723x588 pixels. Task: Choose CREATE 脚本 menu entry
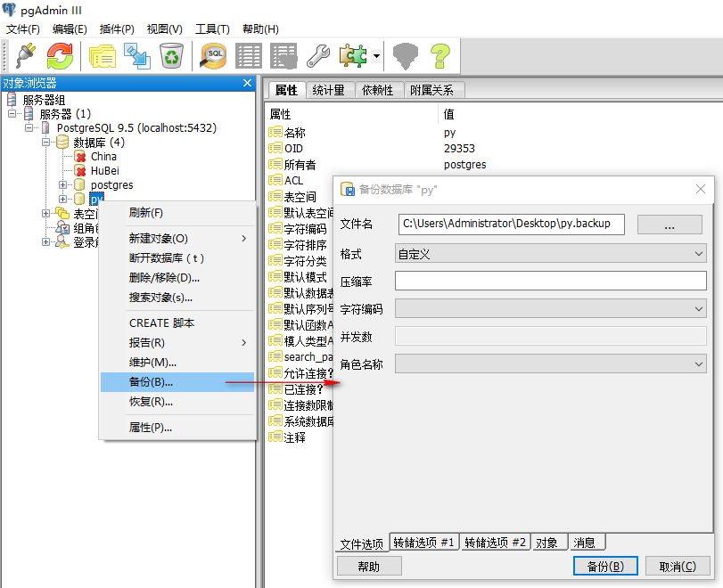click(x=177, y=323)
